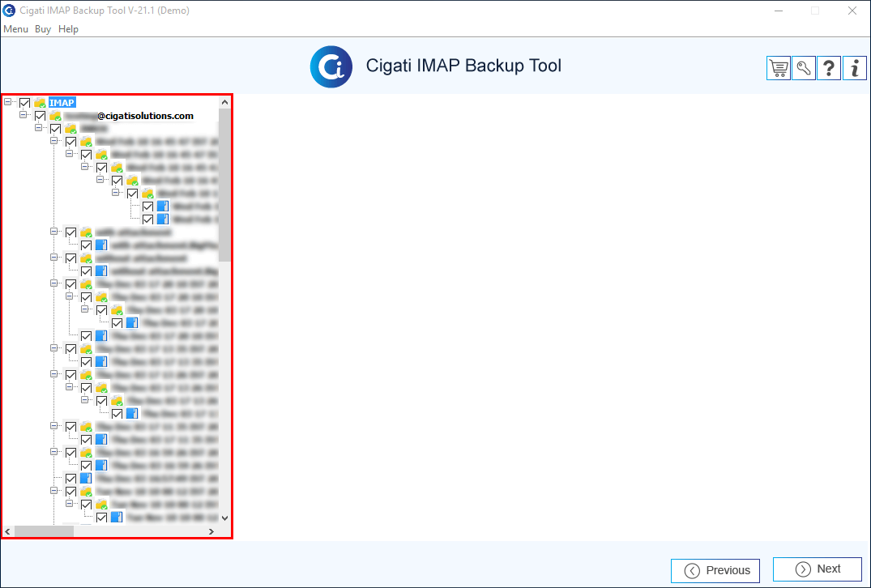This screenshot has height=588, width=871.
Task: Collapse the IMAP root node
Action: point(8,101)
